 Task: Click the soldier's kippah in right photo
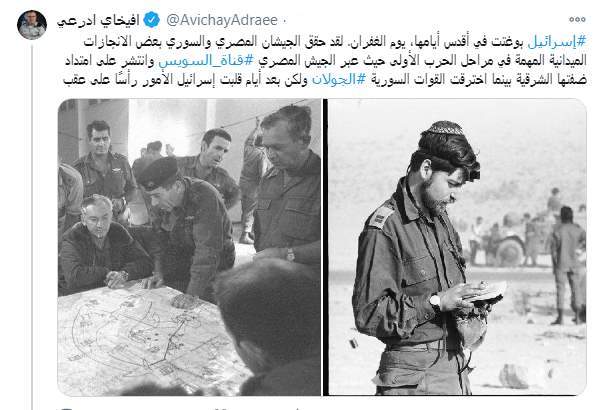(446, 128)
